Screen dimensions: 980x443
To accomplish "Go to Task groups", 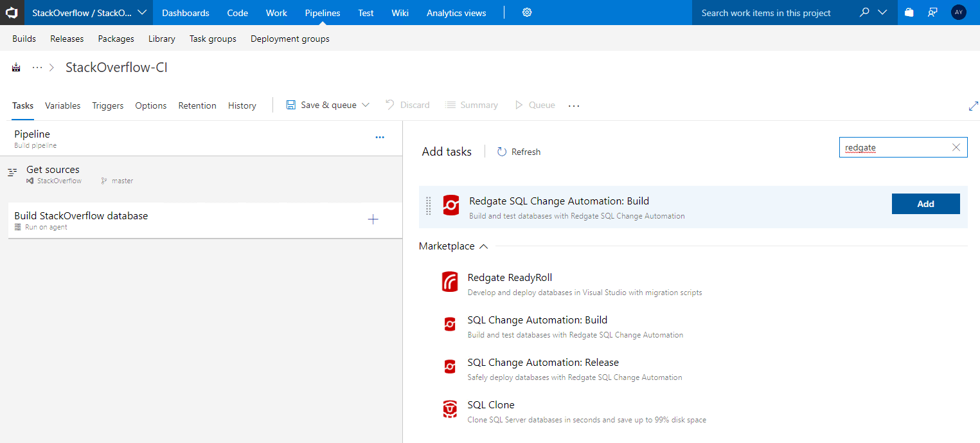I will (213, 39).
